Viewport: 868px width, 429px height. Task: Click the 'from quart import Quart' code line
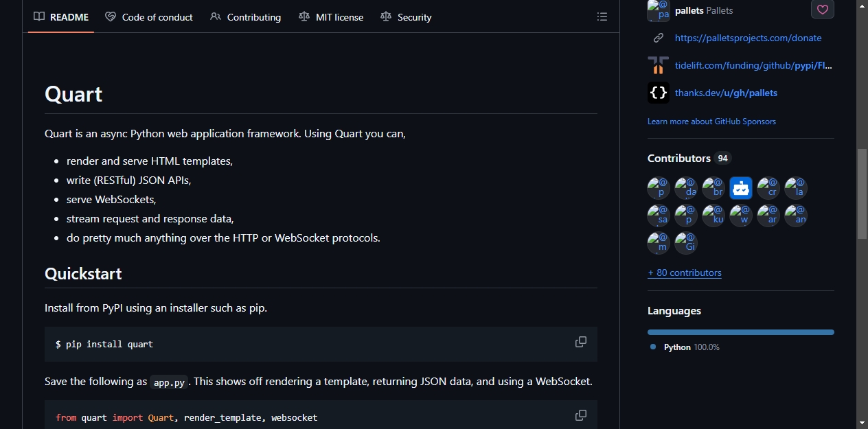(187, 417)
